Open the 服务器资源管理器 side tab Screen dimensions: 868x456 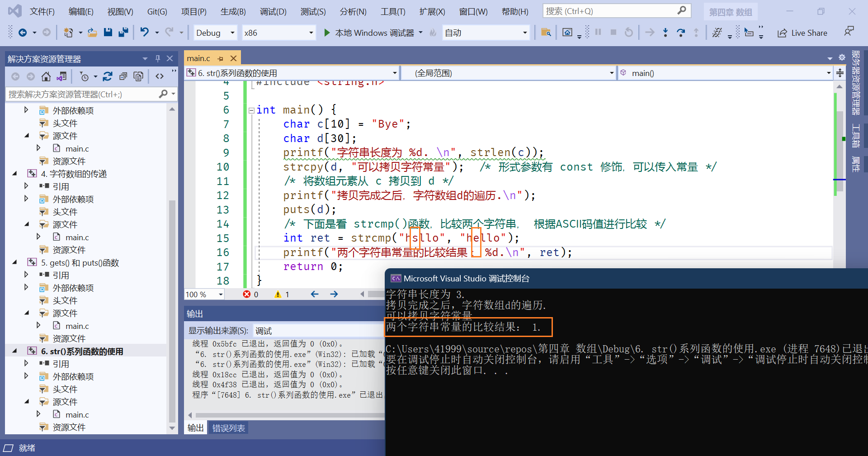pos(856,82)
